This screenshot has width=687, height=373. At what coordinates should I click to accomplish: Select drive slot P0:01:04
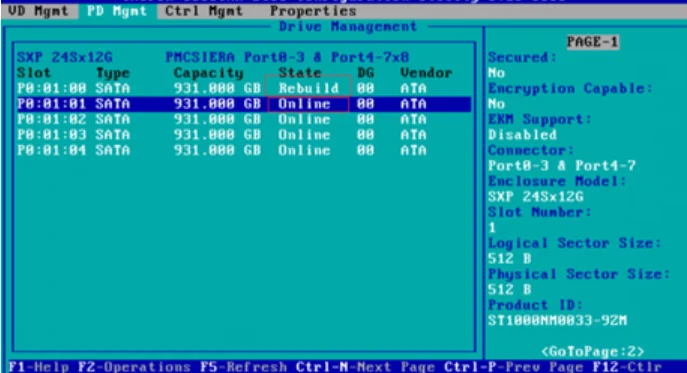tap(52, 150)
